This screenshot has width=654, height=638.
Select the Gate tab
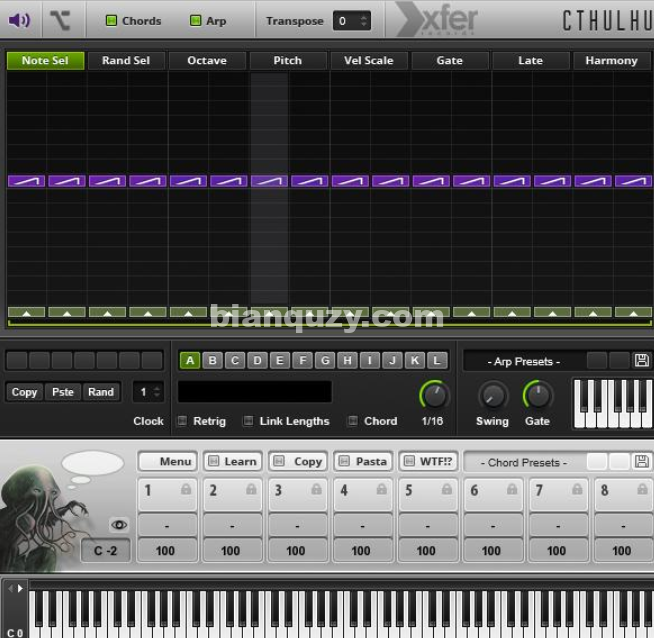pos(449,60)
